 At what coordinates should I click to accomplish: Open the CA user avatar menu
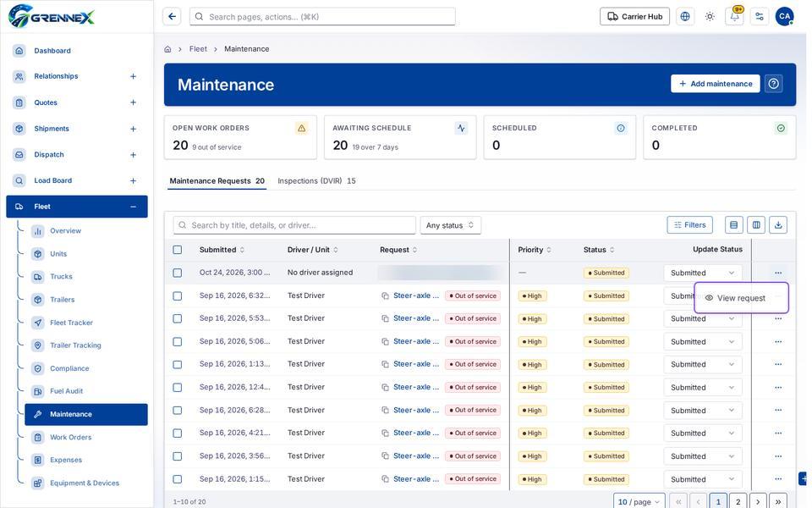tap(784, 17)
